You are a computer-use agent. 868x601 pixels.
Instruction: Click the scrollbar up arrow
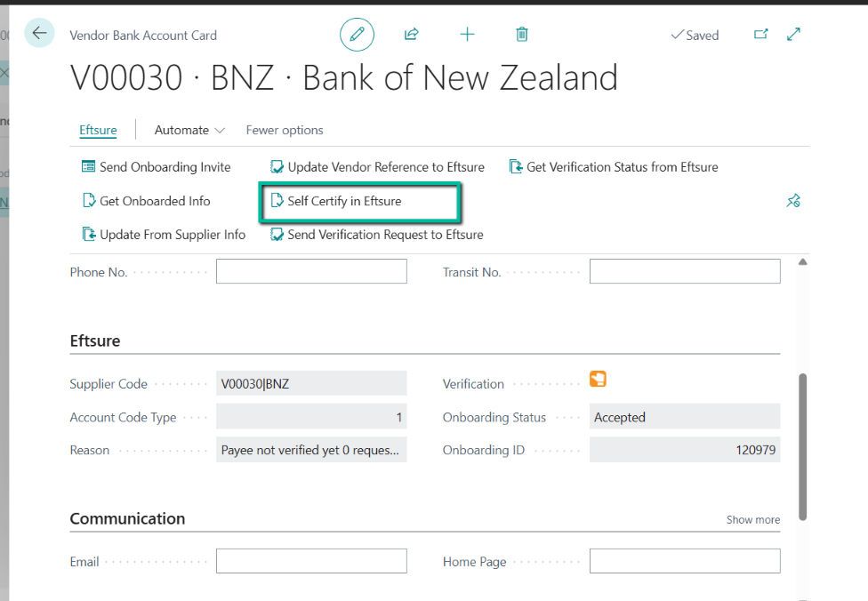[x=803, y=262]
